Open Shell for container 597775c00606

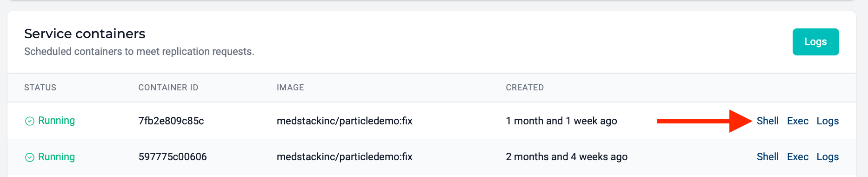(768, 157)
